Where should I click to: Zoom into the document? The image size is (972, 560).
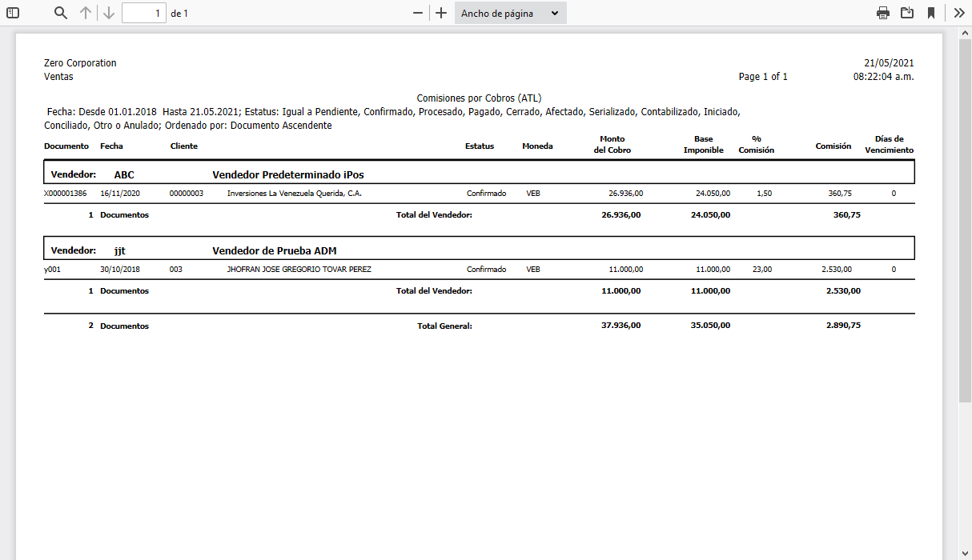(440, 13)
